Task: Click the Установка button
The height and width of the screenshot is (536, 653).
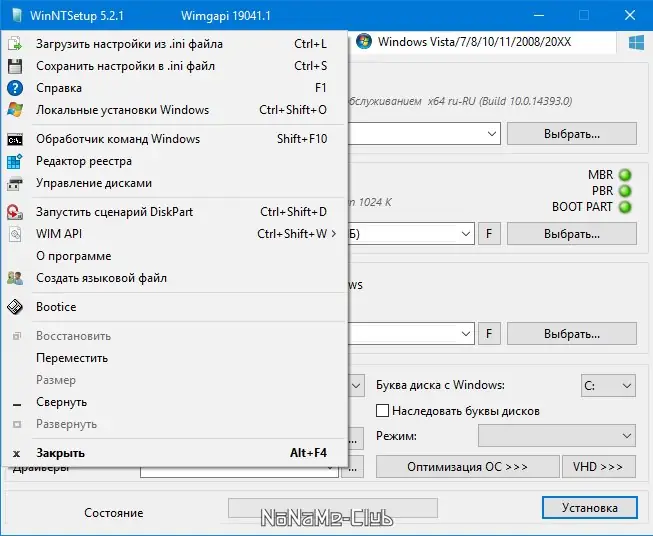Action: (x=590, y=507)
